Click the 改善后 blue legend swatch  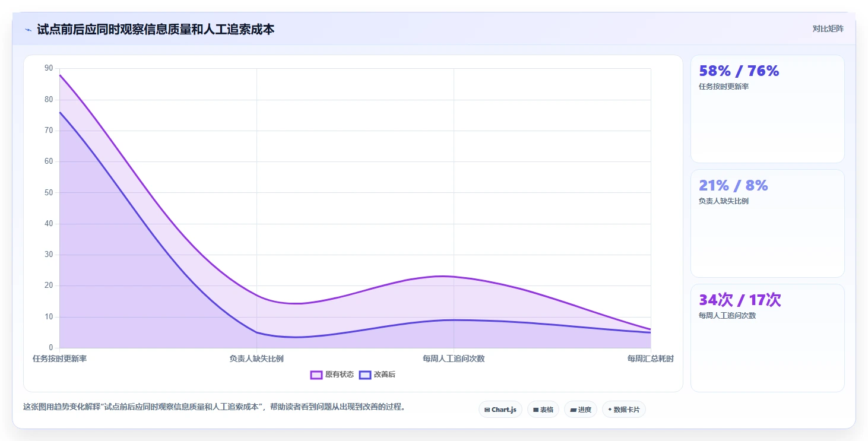click(365, 375)
